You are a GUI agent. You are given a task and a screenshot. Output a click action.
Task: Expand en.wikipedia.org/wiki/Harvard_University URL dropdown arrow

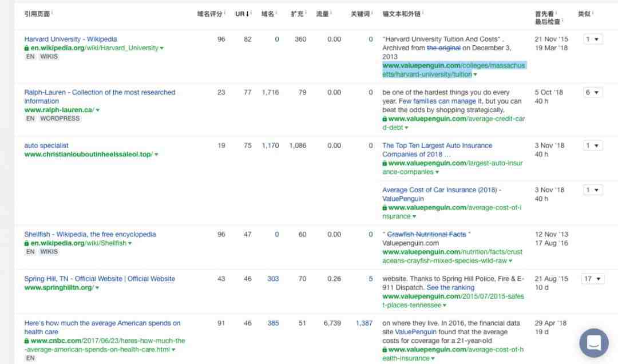(161, 48)
